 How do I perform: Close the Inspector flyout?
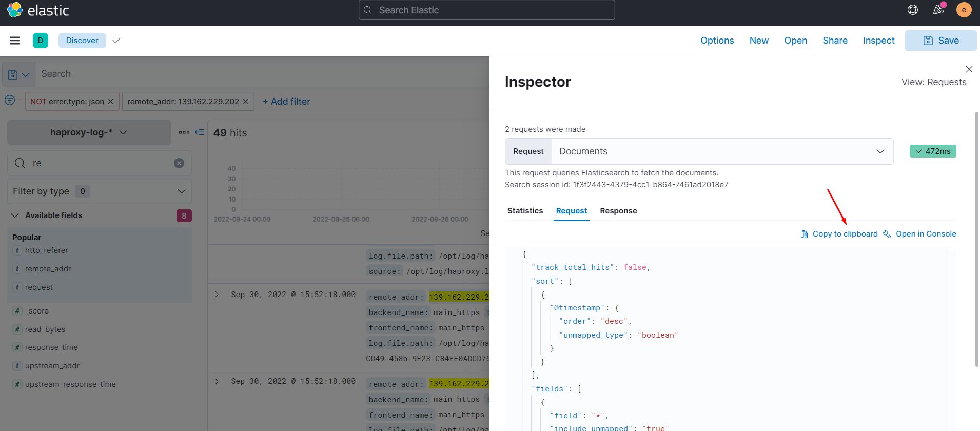(969, 69)
